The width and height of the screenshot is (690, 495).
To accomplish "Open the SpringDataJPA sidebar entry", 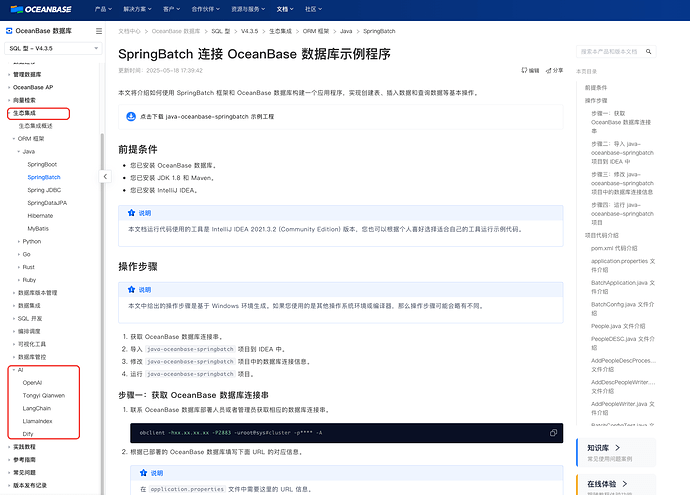I will 47,203.
